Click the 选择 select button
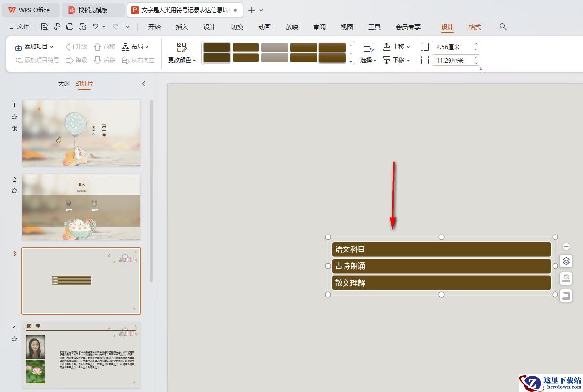Viewport: 583px width, 392px height. pyautogui.click(x=369, y=53)
